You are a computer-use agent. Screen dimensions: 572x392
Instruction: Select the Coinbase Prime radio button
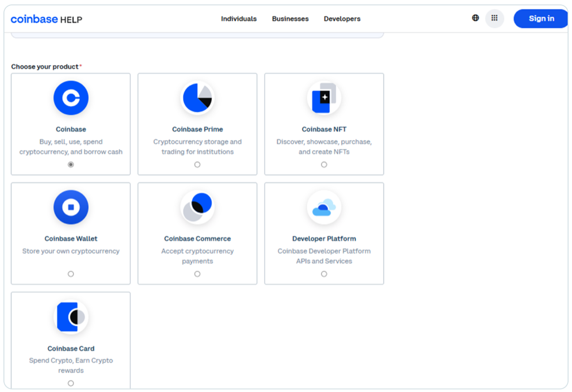(x=198, y=164)
